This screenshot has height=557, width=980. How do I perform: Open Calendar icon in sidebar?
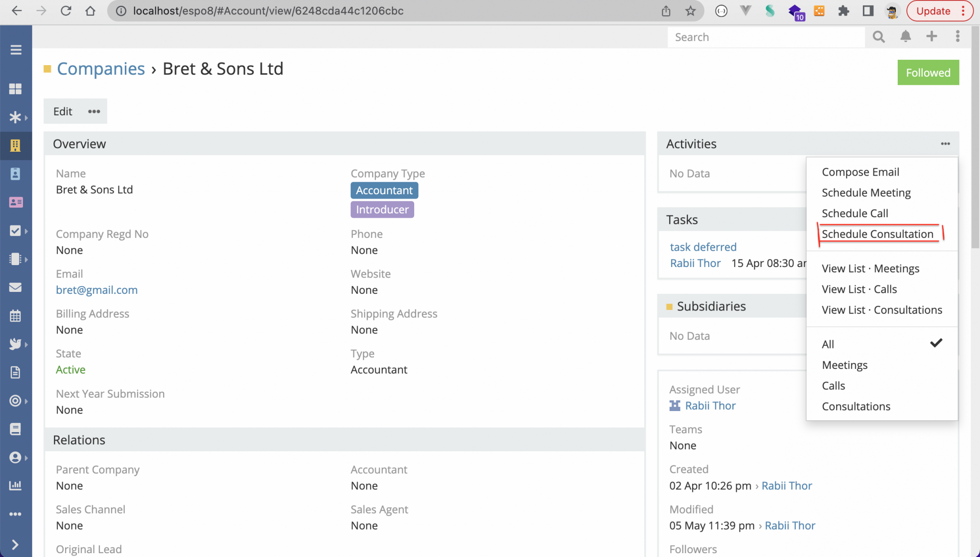click(x=15, y=316)
